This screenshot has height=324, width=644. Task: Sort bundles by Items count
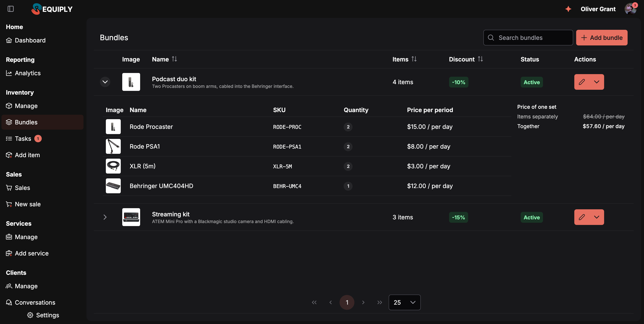coord(414,59)
